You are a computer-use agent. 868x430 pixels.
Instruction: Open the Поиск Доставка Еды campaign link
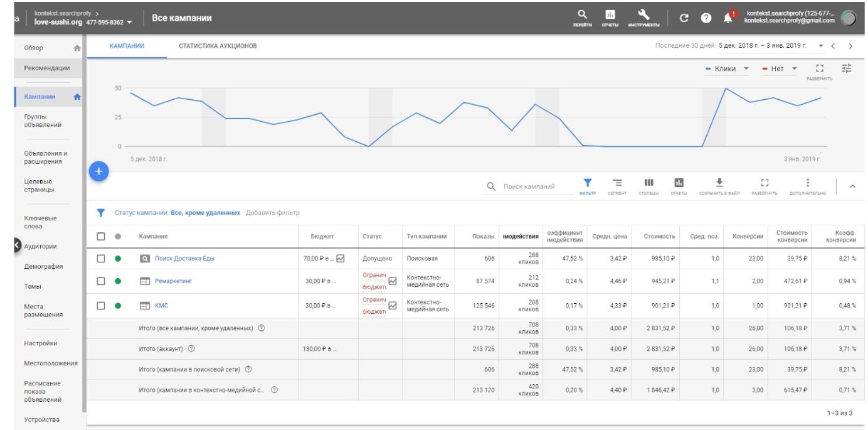pos(185,258)
